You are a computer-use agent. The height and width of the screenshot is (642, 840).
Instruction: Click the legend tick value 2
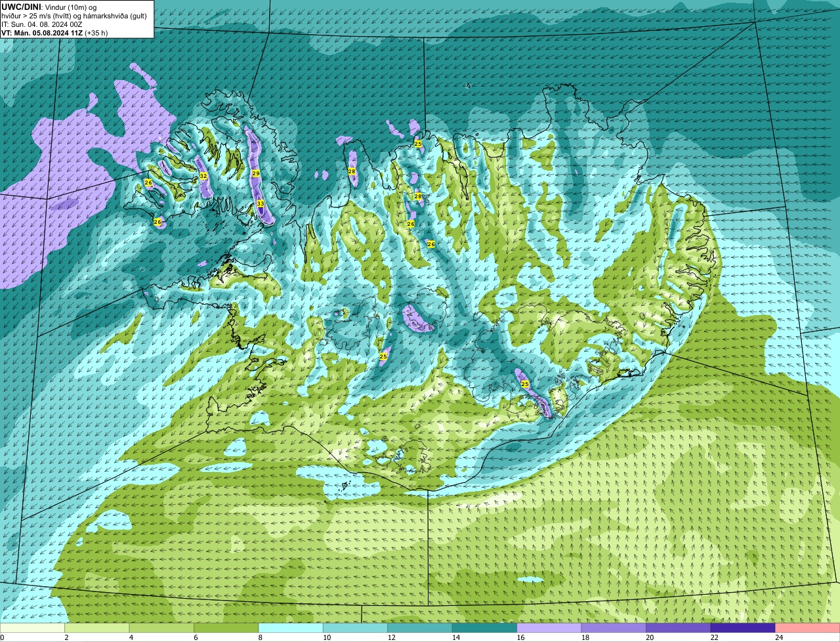click(66, 637)
